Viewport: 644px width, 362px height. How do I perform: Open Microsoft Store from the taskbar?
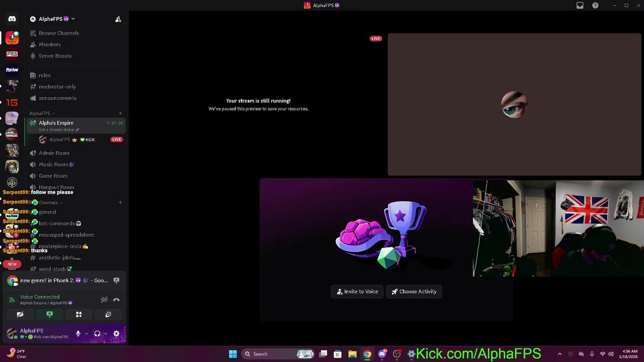338,354
